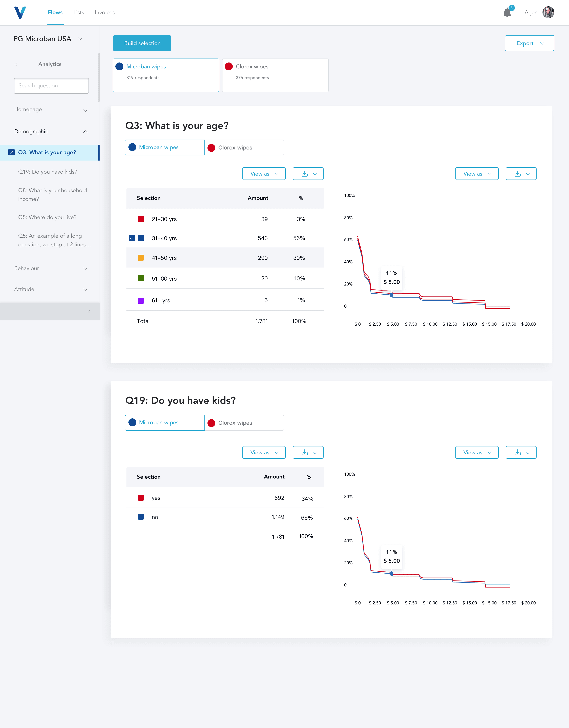Viewport: 569px width, 728px height.
Task: Switch to the Lists tab
Action: tap(79, 12)
